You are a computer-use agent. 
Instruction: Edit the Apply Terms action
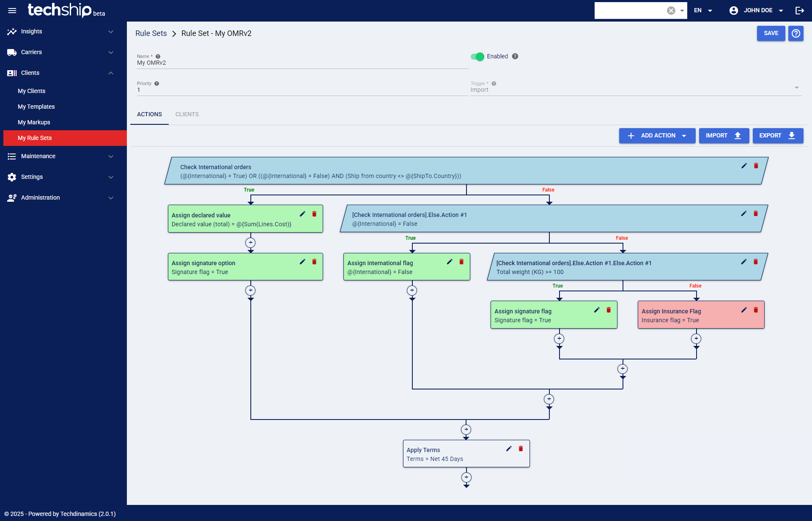pos(509,449)
